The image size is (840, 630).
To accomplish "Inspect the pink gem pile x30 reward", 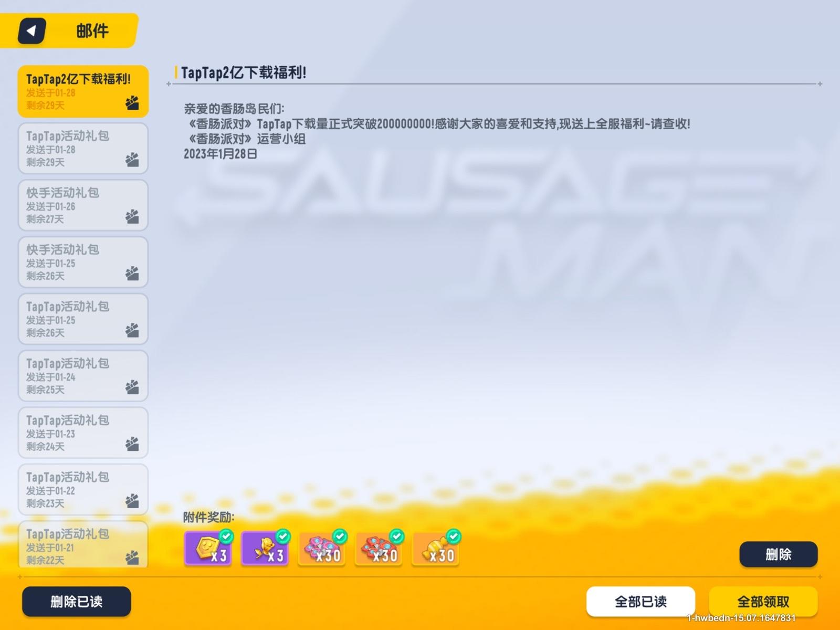I will (322, 548).
